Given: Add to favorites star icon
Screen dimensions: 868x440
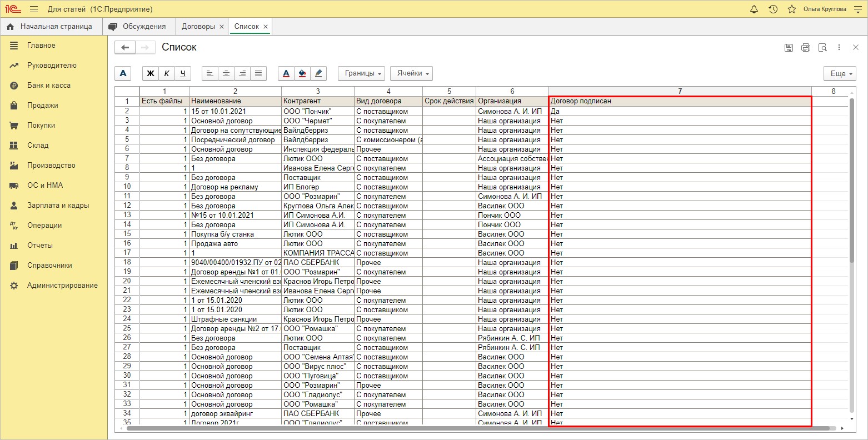Looking at the screenshot, I should (x=792, y=9).
